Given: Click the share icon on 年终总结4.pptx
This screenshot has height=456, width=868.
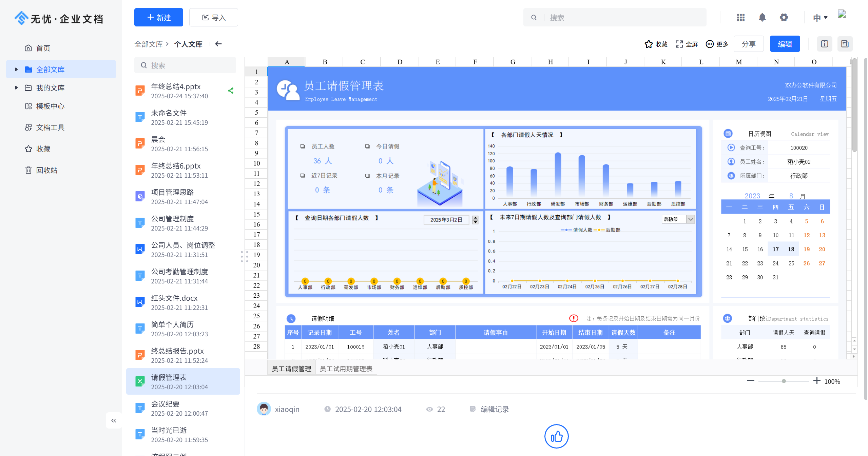Looking at the screenshot, I should pos(231,91).
